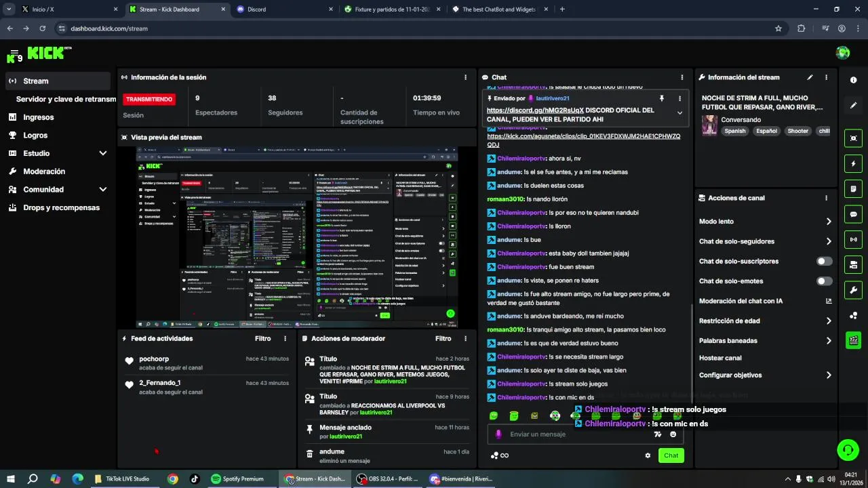Reload the Kick dashboard page

[43, 28]
